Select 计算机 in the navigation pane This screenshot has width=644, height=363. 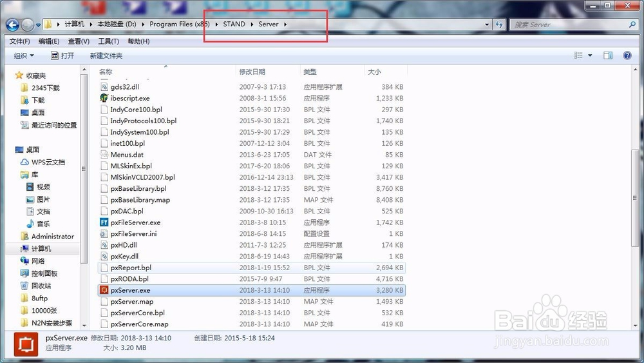tap(41, 249)
